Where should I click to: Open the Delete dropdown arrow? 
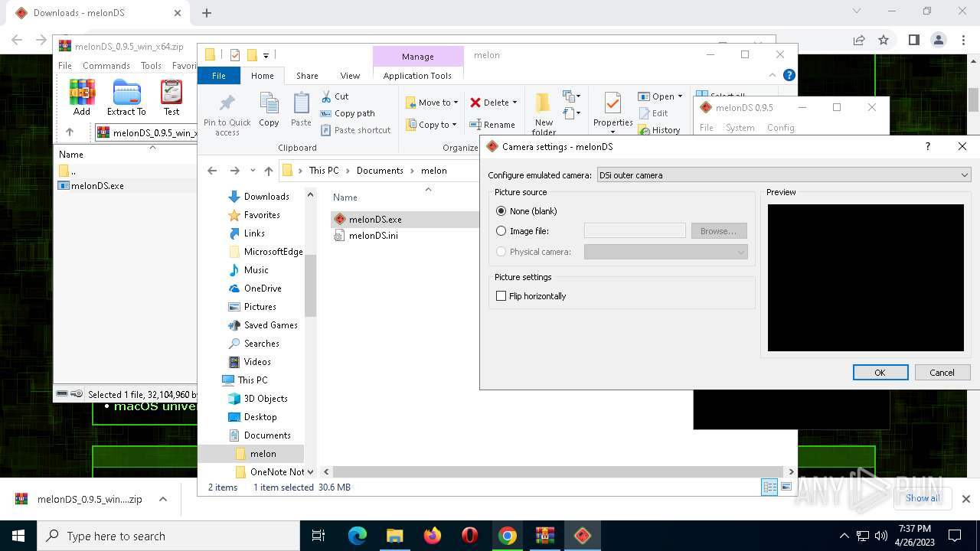pyautogui.click(x=514, y=103)
